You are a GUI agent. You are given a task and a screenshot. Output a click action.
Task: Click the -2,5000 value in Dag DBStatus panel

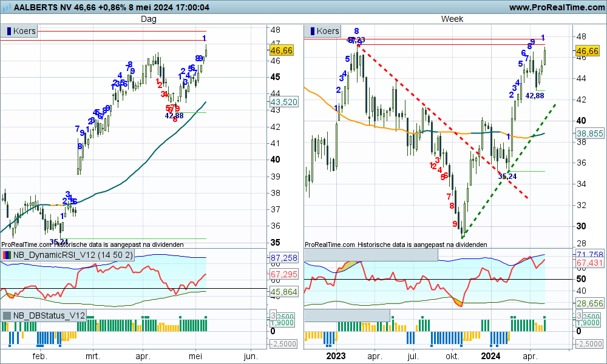click(x=283, y=344)
